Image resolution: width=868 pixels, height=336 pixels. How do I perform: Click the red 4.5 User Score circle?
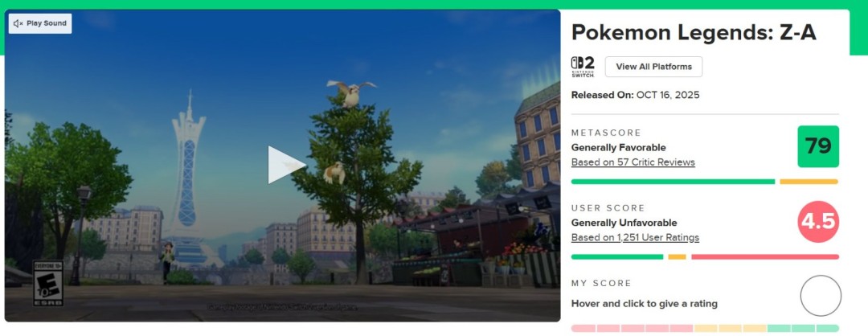818,221
